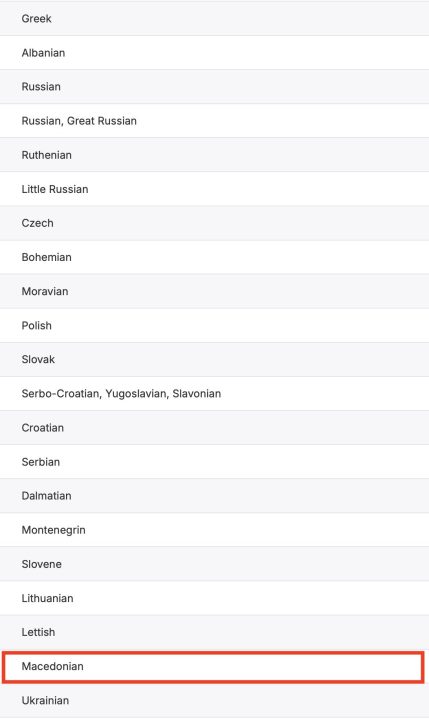Choose the Ukrainian entry
Viewport: 429px width, 720px height.
coord(214,700)
